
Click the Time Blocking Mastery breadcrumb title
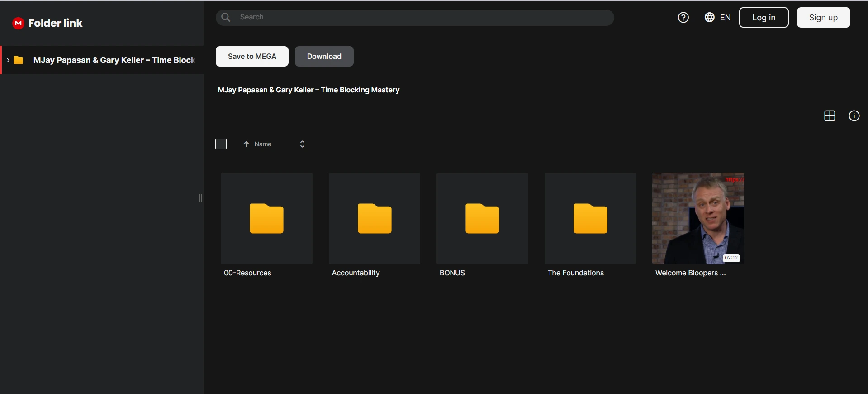pyautogui.click(x=308, y=90)
